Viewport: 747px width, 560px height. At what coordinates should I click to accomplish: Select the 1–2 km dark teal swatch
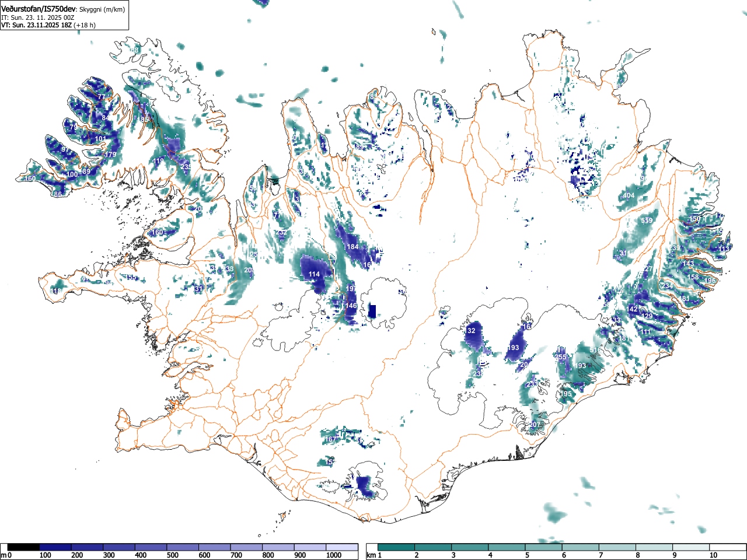click(x=396, y=547)
